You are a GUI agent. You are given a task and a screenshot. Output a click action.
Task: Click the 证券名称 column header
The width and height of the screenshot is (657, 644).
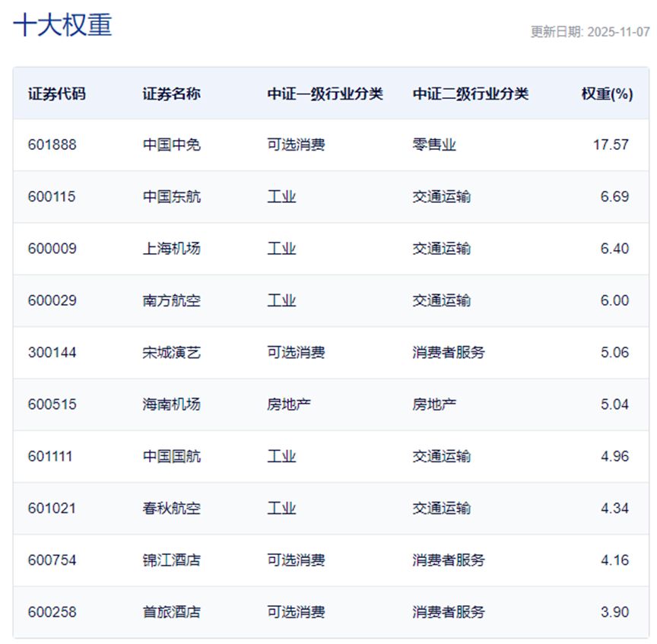tap(172, 94)
